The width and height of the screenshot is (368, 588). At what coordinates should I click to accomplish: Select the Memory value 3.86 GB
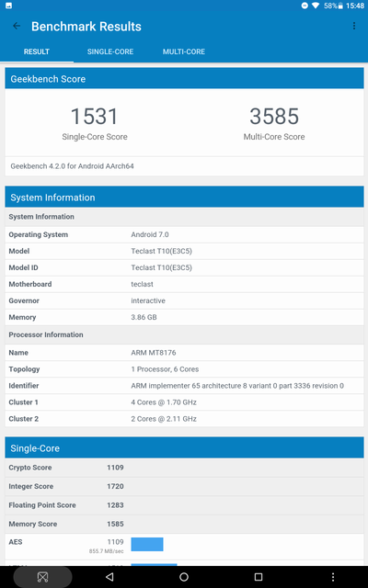(144, 317)
